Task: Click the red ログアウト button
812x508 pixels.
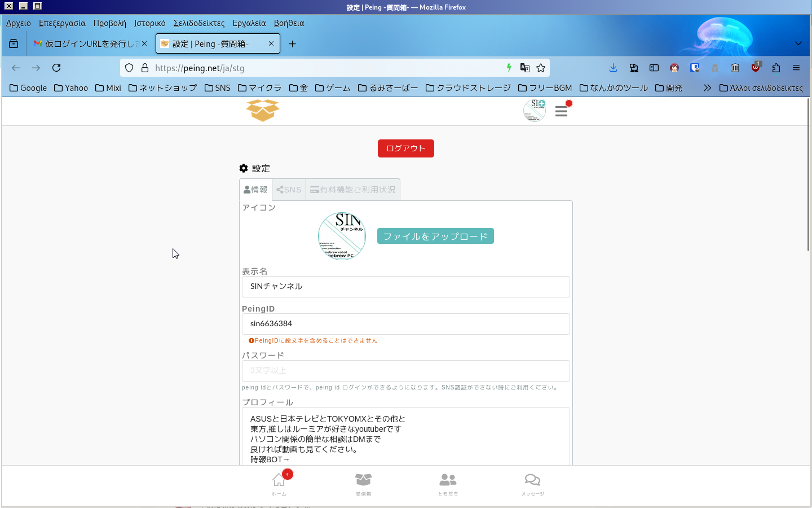Action: [405, 148]
